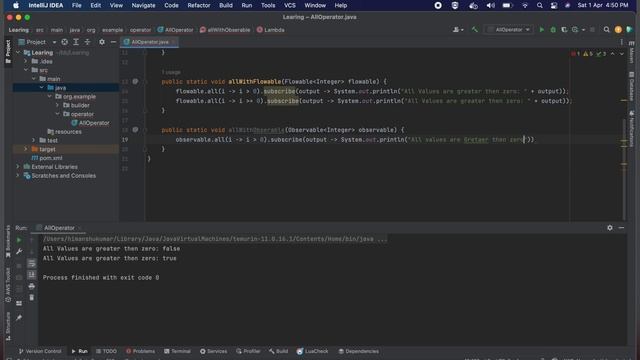Screen dimensions: 640x360
Task: Open run configuration wrench in the Run panel
Action: point(19,252)
